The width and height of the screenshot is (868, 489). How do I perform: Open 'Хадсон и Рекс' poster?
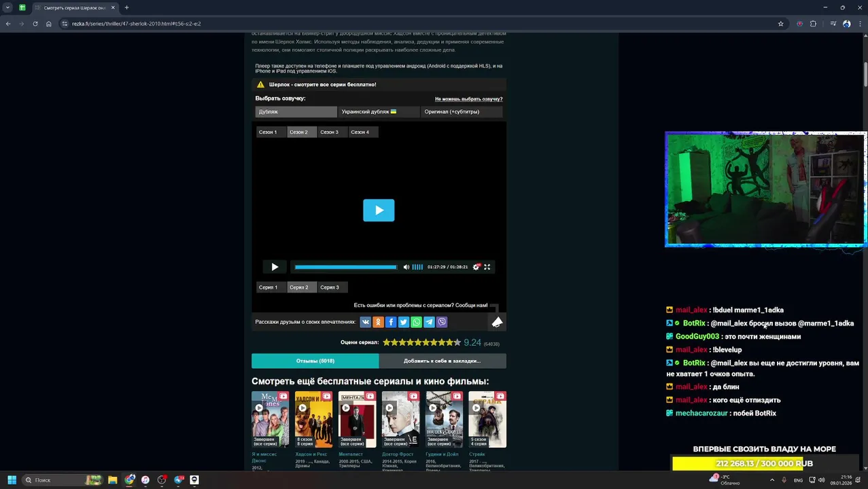tap(313, 419)
